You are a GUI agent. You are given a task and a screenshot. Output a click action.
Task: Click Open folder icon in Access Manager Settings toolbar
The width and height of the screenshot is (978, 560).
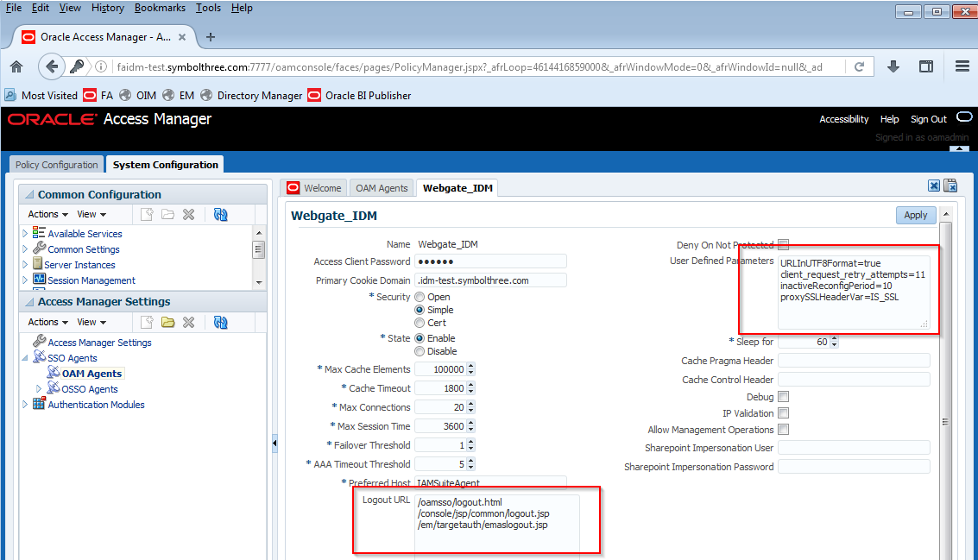pos(167,322)
